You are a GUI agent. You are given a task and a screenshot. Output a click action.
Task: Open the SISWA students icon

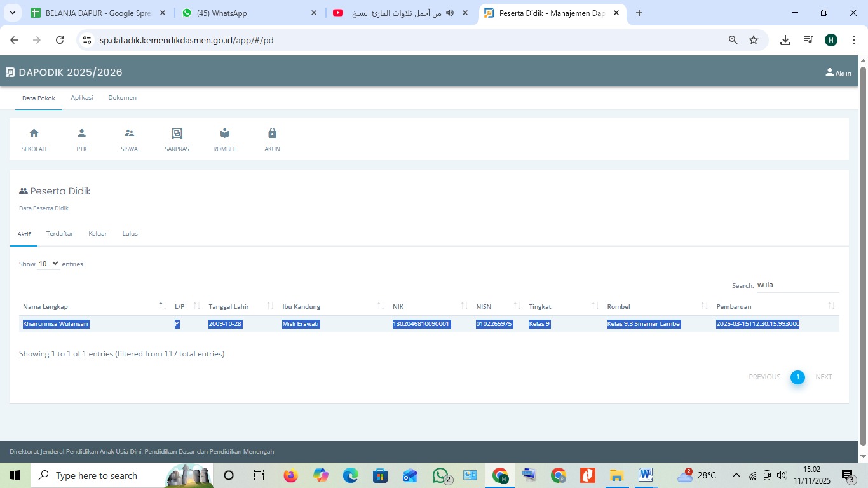129,133
